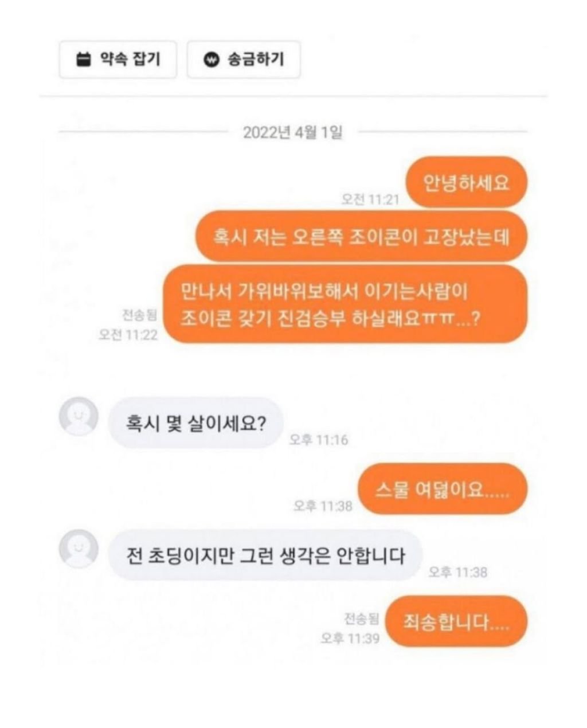The image size is (587, 728).
Task: Select the 안녕하세요 message bubble
Action: 466,182
